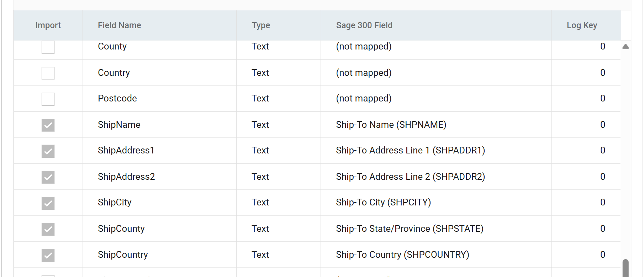Click the Type column header
The width and height of the screenshot is (644, 277).
pyautogui.click(x=279, y=25)
